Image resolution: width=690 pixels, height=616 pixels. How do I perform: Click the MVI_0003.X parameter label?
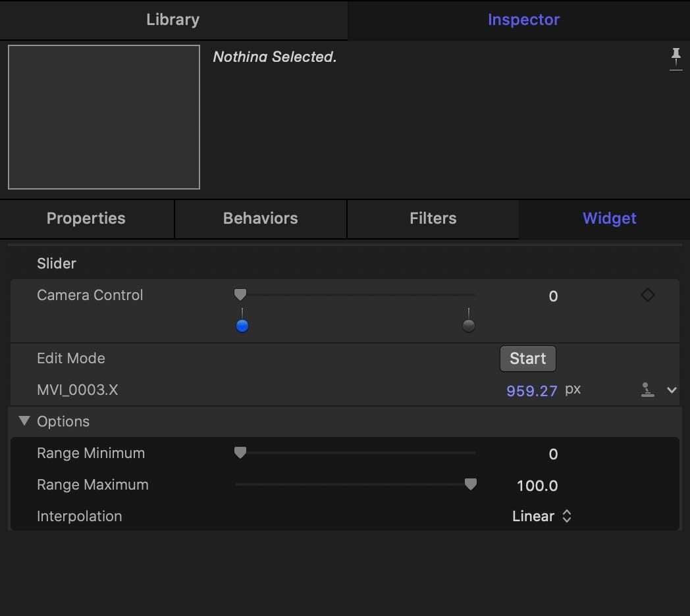[x=78, y=390]
